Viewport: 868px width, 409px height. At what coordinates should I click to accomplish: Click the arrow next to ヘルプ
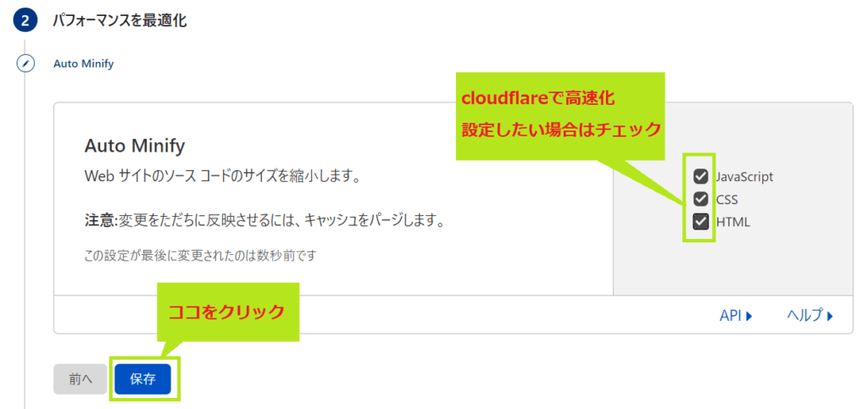(830, 317)
